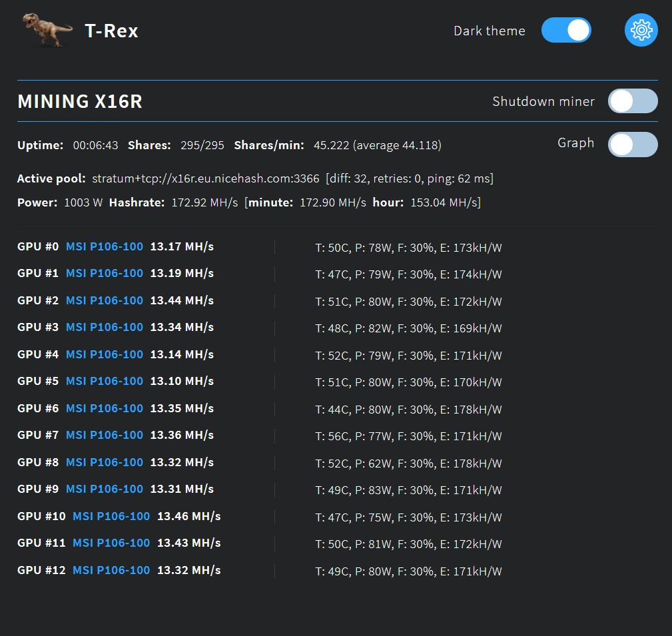Enable the Shutdown miner toggle
Viewport: 672px width, 636px height.
pos(633,101)
